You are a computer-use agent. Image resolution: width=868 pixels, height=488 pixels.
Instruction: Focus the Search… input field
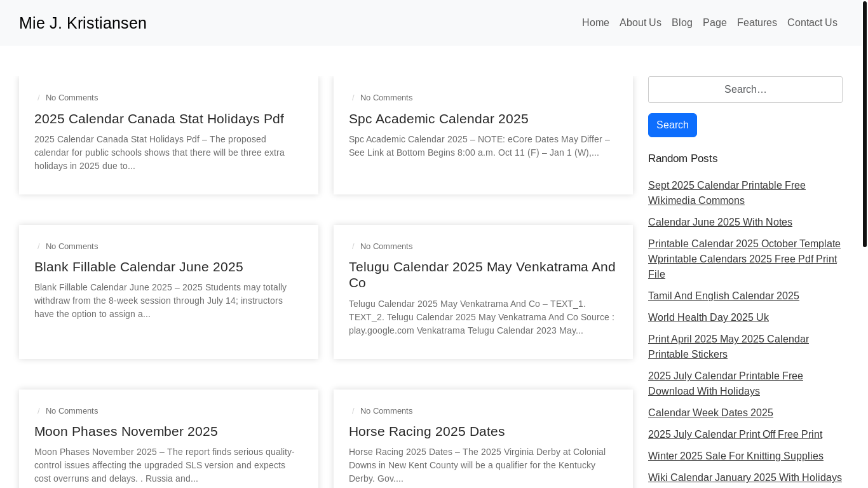pos(745,90)
